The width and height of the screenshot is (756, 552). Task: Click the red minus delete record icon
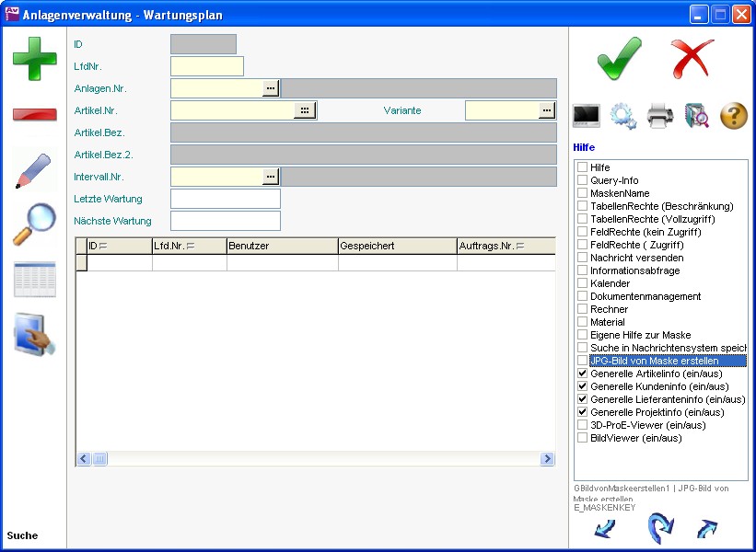(34, 114)
